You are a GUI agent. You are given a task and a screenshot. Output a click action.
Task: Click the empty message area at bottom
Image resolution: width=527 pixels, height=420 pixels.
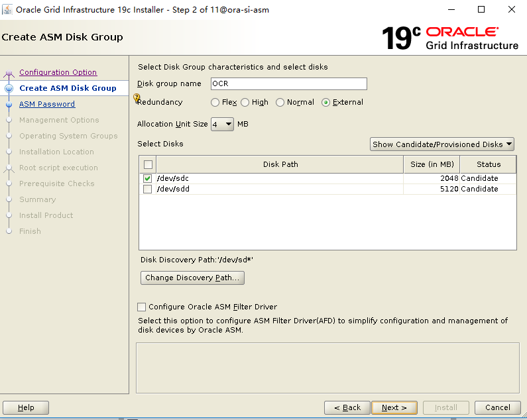point(327,368)
